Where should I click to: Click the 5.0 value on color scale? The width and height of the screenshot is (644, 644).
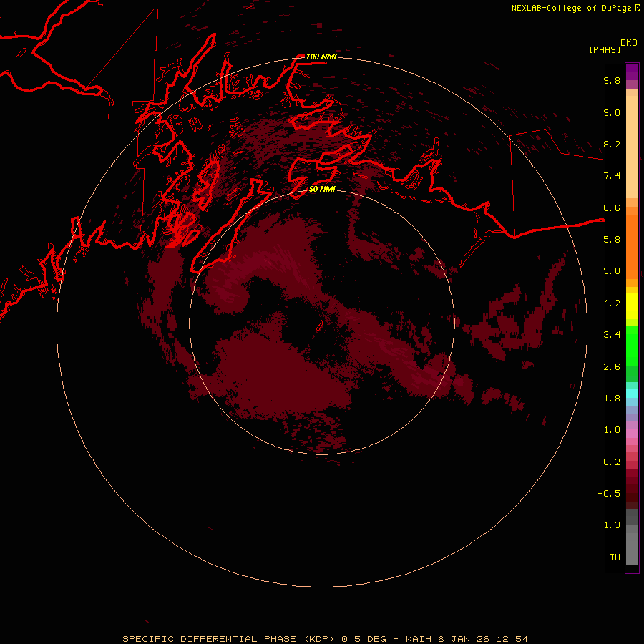612,271
